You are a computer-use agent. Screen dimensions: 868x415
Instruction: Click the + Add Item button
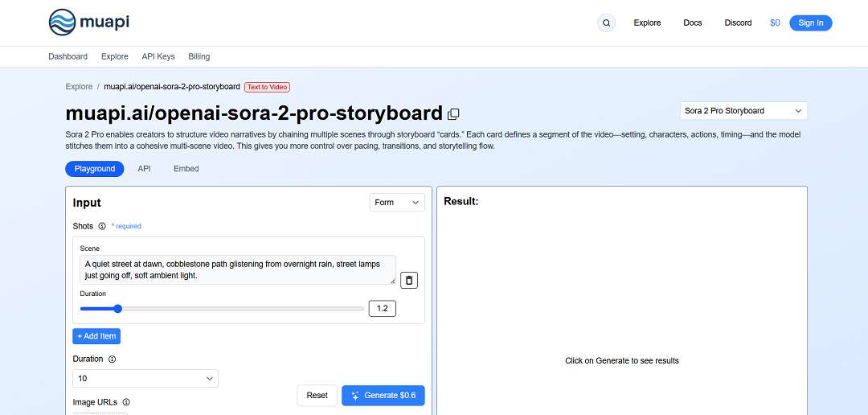[x=96, y=336]
